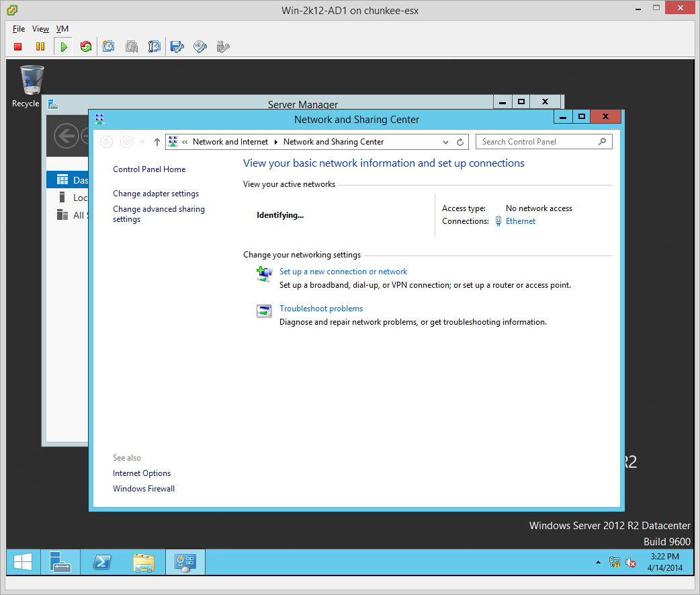This screenshot has height=595, width=700.
Task: Click the Search Control Panel field
Action: tap(538, 142)
